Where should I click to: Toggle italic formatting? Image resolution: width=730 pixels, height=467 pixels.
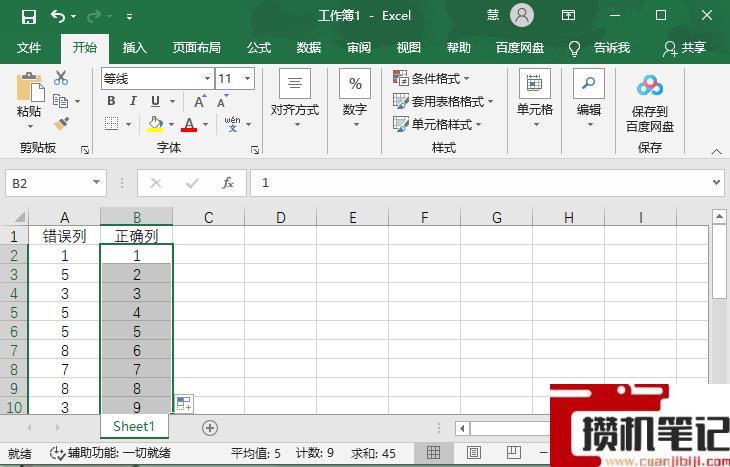[x=133, y=101]
